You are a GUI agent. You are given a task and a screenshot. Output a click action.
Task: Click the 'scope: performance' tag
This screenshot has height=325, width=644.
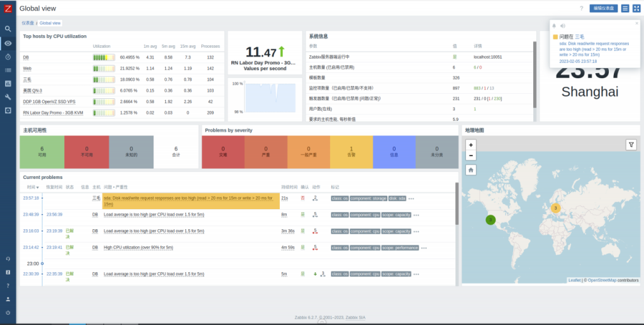[400, 248]
